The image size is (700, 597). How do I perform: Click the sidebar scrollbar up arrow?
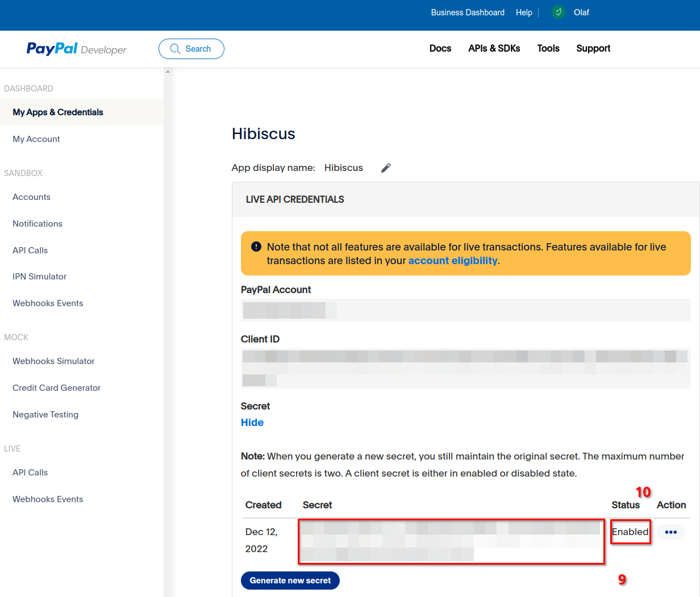coord(168,72)
